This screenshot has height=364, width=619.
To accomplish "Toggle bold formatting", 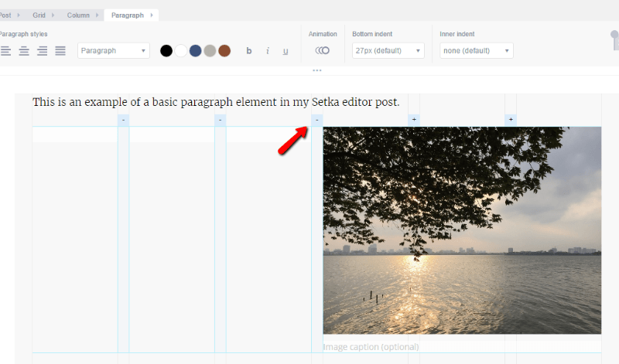I will click(x=248, y=51).
